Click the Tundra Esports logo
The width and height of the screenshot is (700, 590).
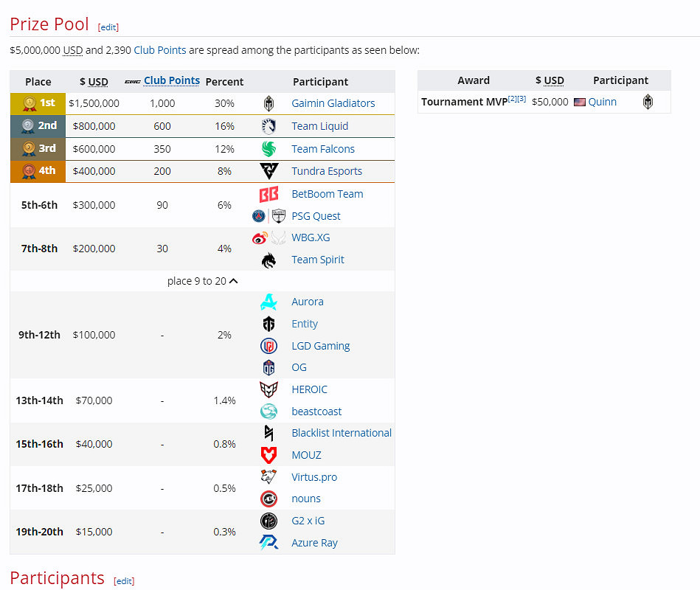269,170
